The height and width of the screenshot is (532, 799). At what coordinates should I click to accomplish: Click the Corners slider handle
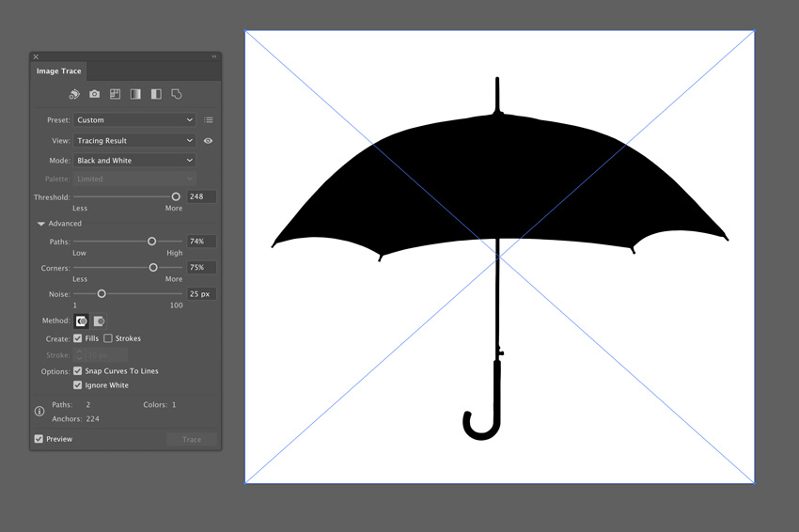153,268
